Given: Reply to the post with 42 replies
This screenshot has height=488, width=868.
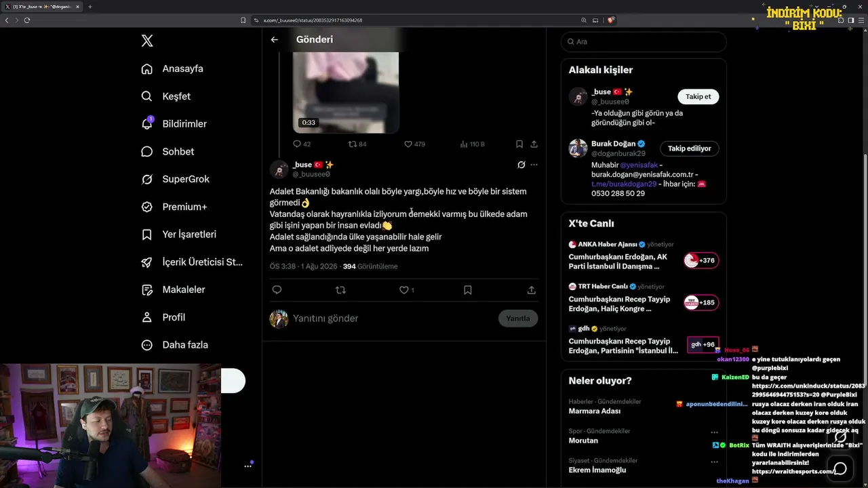Looking at the screenshot, I should tap(302, 144).
